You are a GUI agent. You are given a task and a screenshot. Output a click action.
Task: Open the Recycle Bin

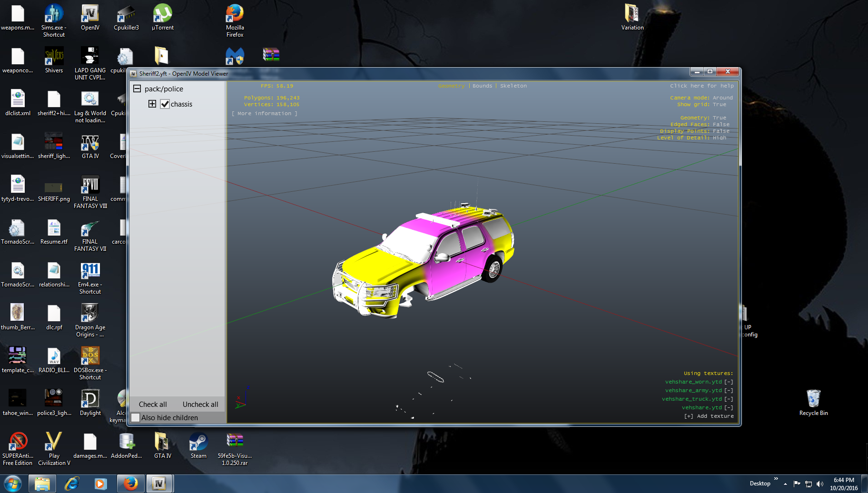[x=813, y=403]
